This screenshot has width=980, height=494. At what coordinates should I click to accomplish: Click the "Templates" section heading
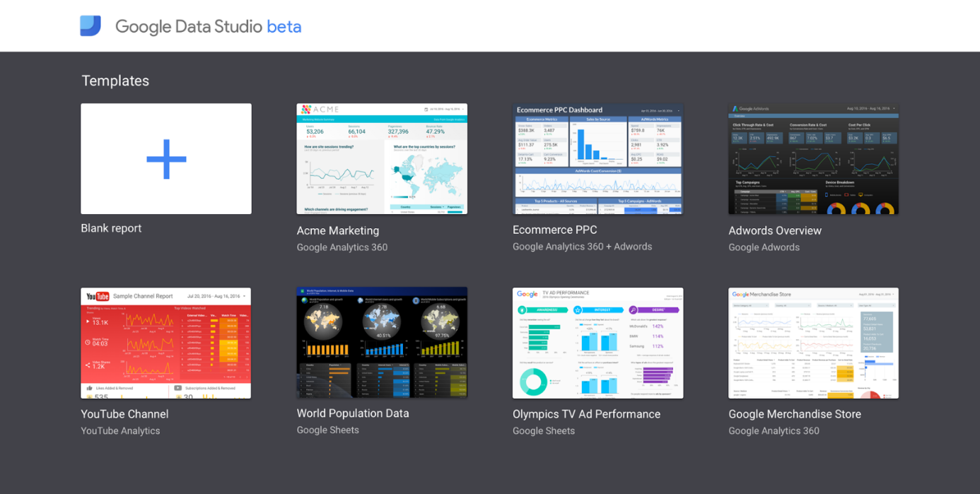(115, 81)
